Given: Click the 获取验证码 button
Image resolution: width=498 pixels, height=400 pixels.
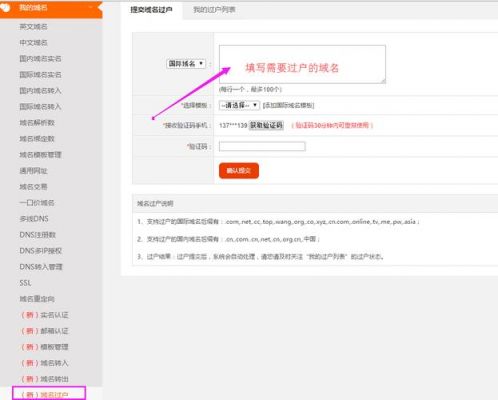Looking at the screenshot, I should click(266, 125).
